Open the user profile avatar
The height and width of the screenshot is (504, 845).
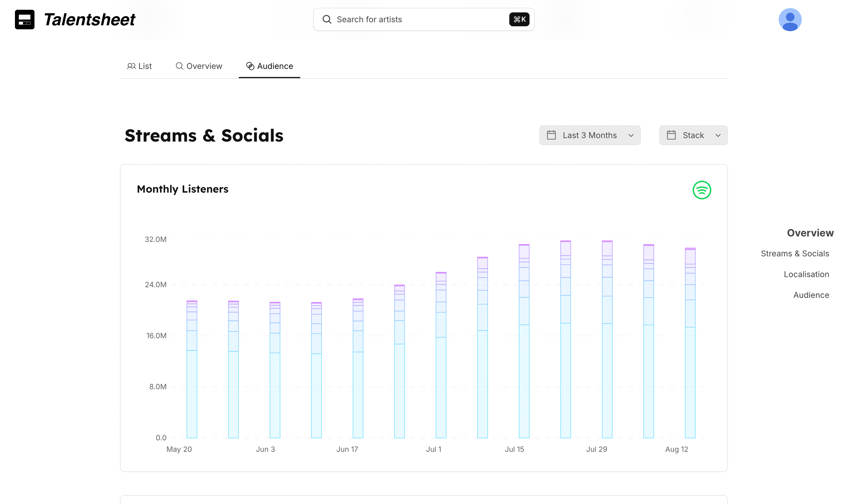[790, 19]
